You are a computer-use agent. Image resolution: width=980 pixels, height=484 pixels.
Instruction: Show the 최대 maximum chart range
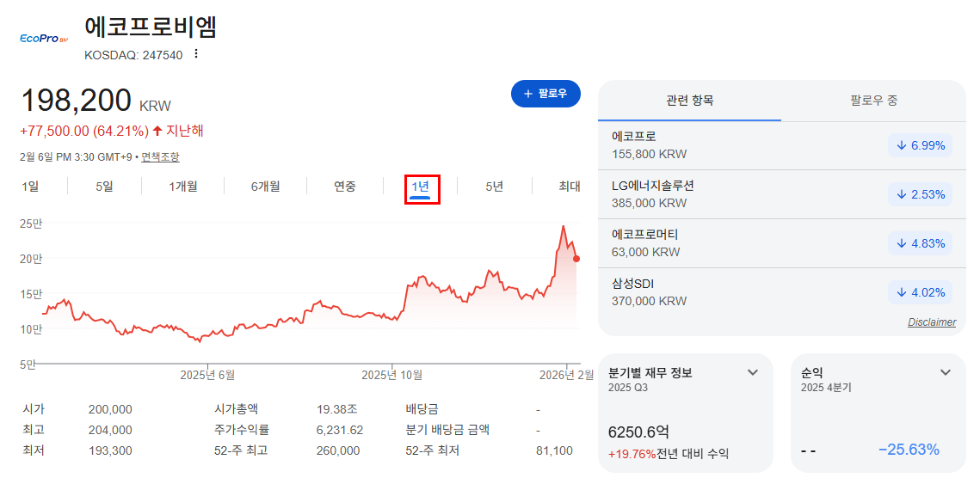[x=570, y=186]
